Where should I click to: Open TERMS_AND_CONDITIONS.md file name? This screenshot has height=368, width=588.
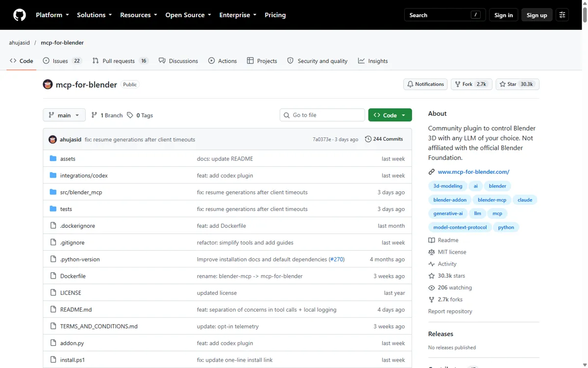[99, 326]
